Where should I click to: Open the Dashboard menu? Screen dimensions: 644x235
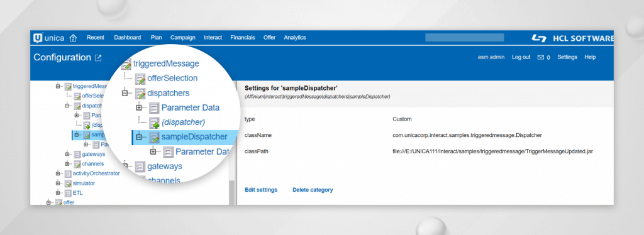coord(127,38)
